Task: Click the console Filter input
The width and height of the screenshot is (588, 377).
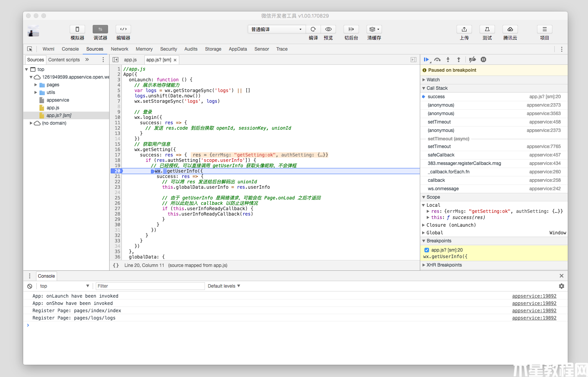Action: 150,286
